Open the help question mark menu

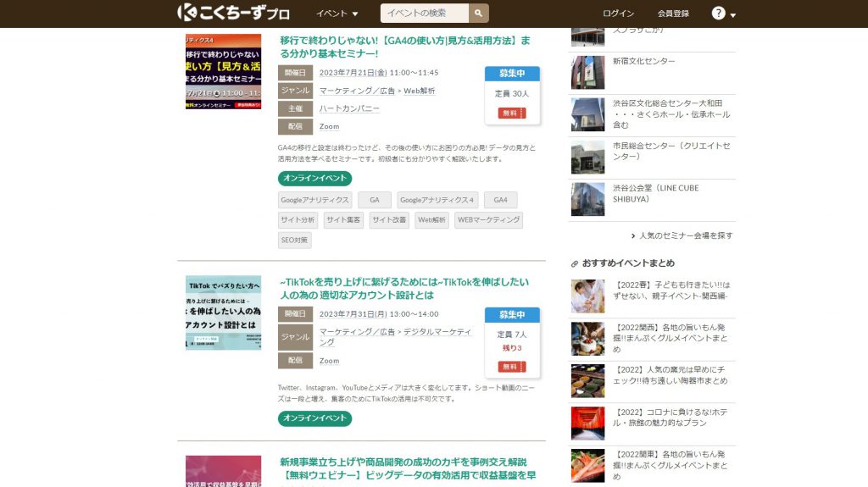coord(723,14)
